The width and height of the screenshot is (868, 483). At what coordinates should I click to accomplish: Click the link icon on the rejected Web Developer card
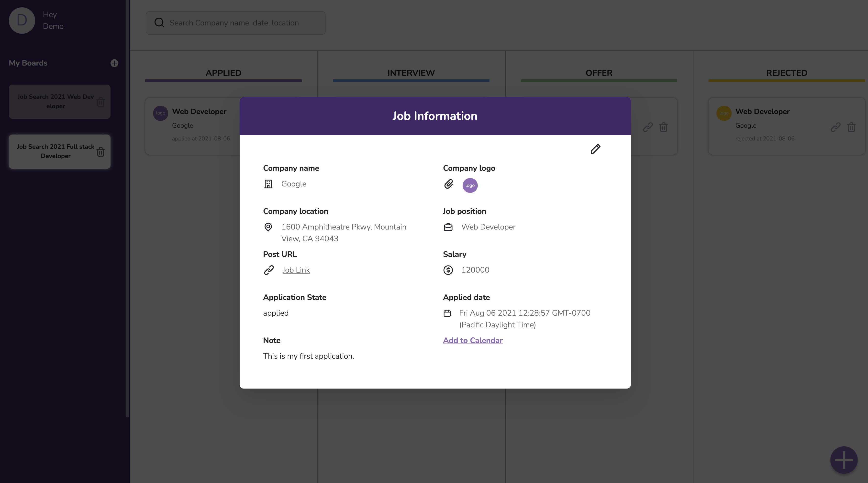pos(836,127)
